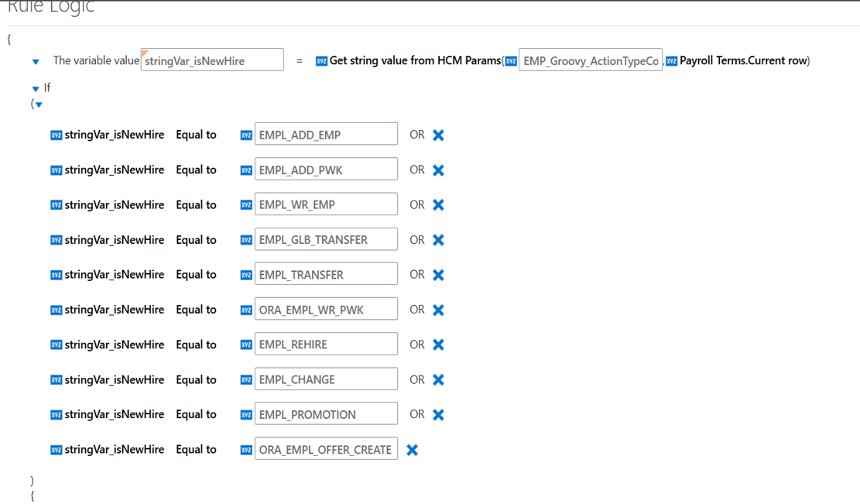Viewport: 860px width, 504px height.
Task: Click XYZ icon left of stringVar_isNewHire, EMPL_TRANSFER row
Action: pyautogui.click(x=56, y=275)
